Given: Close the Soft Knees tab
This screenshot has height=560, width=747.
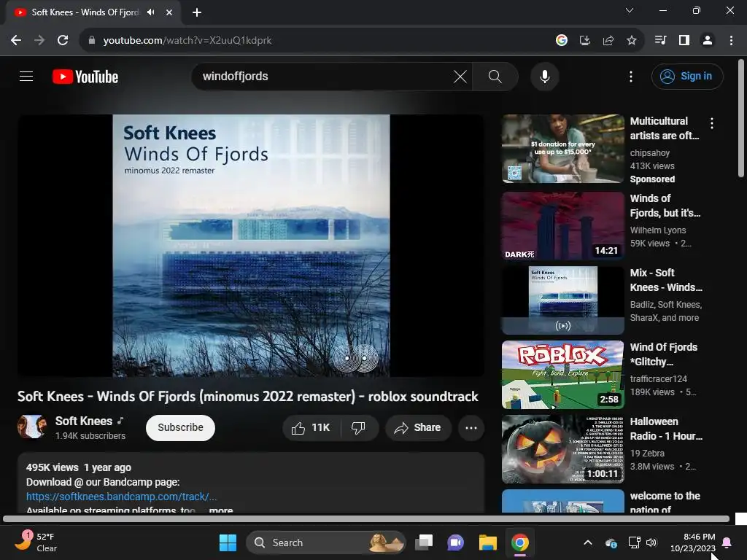Looking at the screenshot, I should (169, 12).
